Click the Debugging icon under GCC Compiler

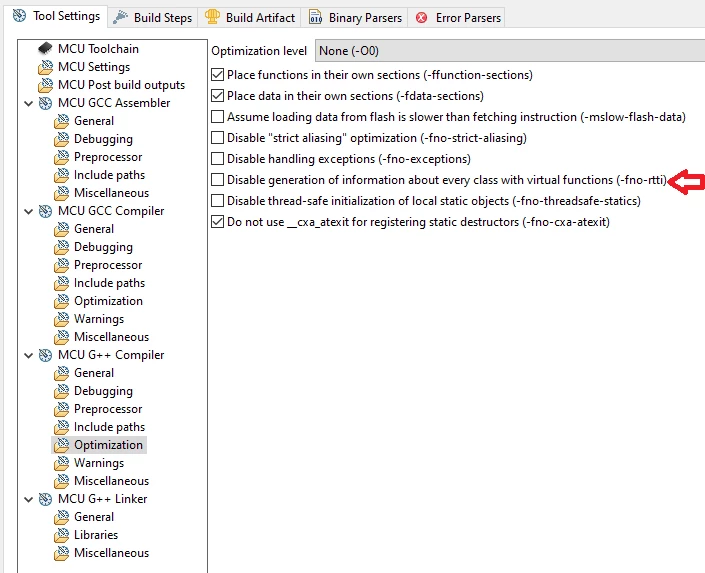click(x=61, y=247)
